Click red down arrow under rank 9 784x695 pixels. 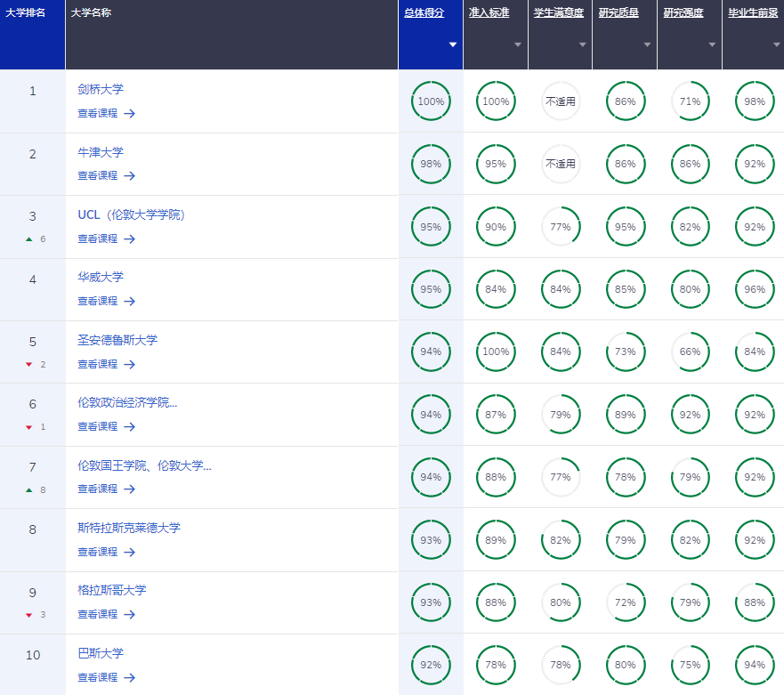click(x=29, y=615)
